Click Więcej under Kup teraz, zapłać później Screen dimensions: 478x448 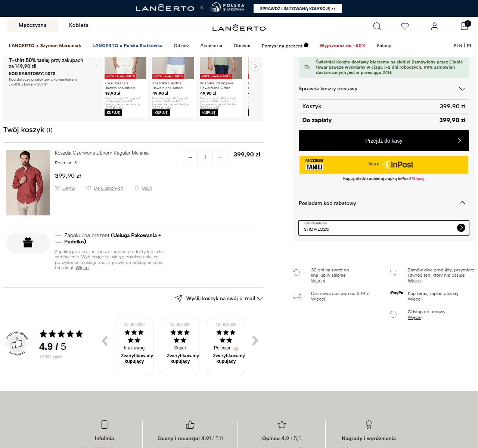(415, 299)
